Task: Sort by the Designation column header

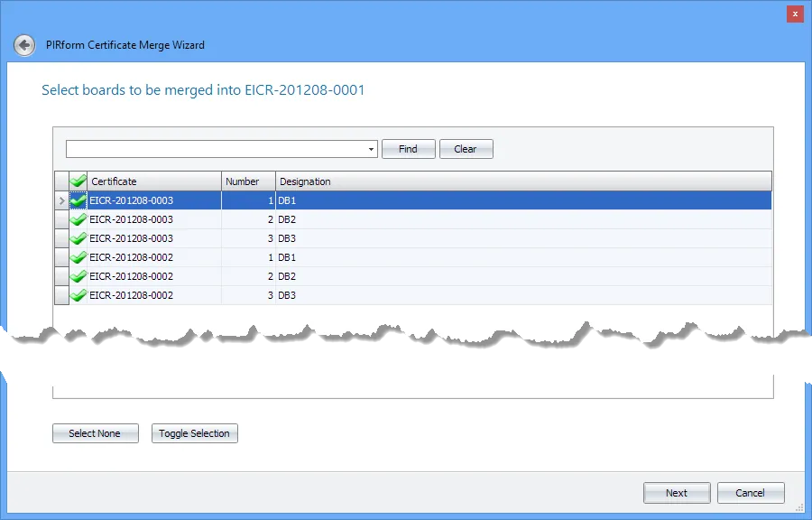Action: pyautogui.click(x=305, y=180)
